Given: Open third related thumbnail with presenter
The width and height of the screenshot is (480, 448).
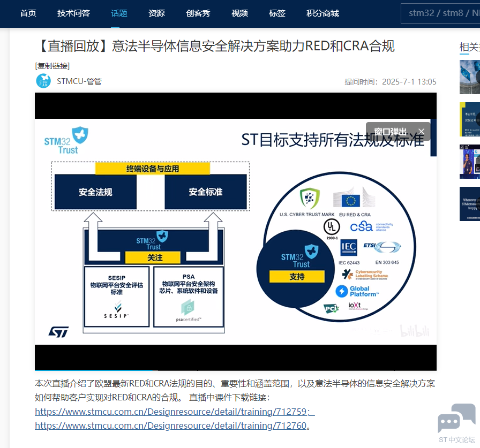Looking at the screenshot, I should [470, 162].
